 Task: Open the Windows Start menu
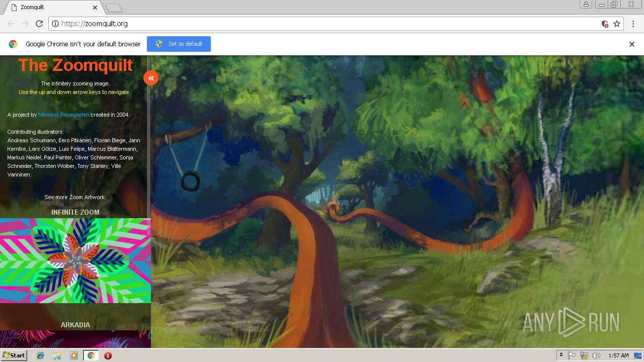(14, 355)
